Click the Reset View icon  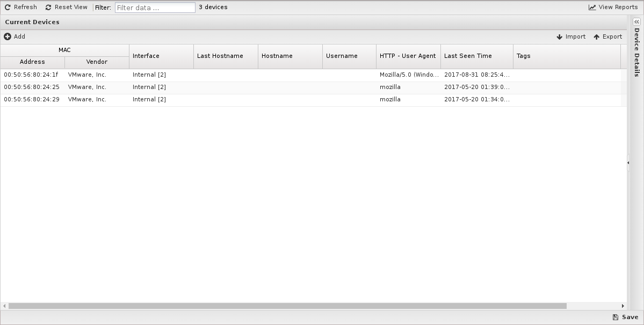point(48,8)
